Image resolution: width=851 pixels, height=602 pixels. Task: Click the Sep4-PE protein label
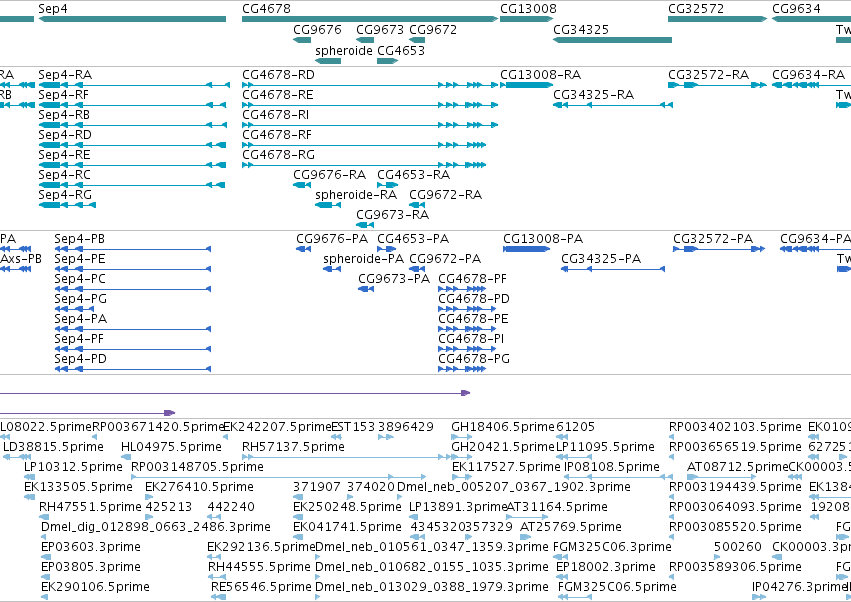coord(80,259)
